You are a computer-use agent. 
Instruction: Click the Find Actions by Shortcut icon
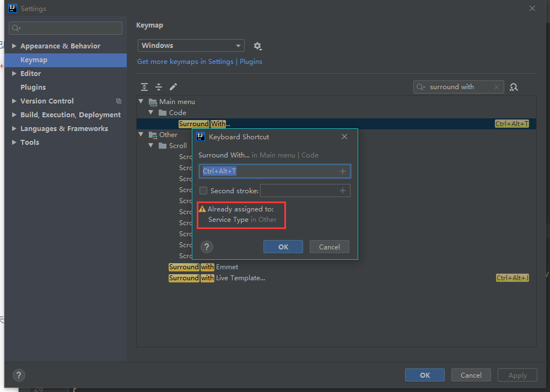tap(514, 87)
